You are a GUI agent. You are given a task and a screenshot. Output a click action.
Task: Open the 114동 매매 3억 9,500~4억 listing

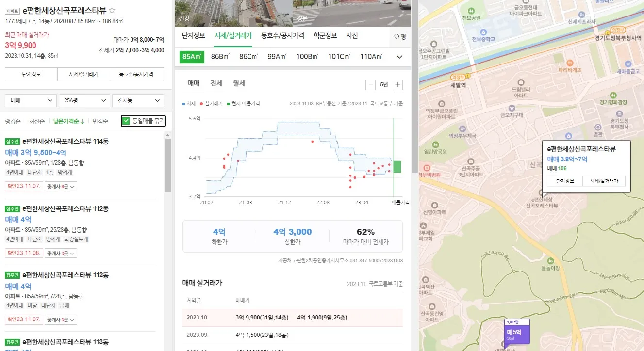tap(81, 164)
